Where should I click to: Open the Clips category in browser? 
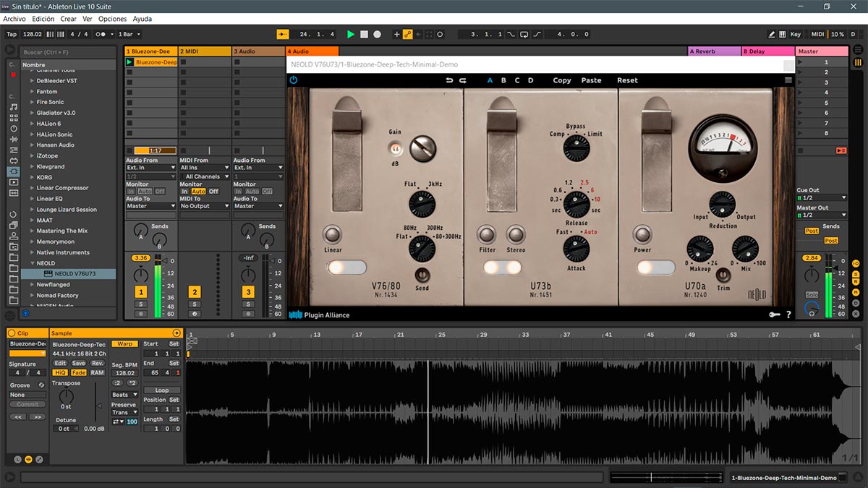(x=14, y=182)
